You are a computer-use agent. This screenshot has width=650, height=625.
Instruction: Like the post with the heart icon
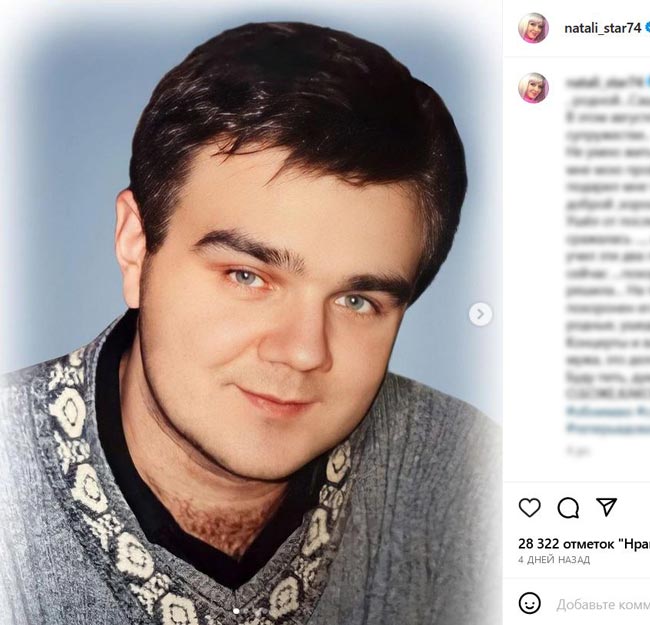tap(529, 508)
